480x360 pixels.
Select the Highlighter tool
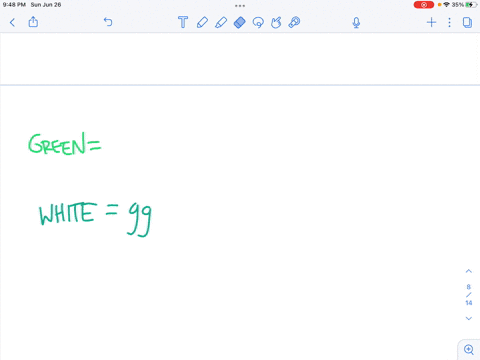coord(221,22)
